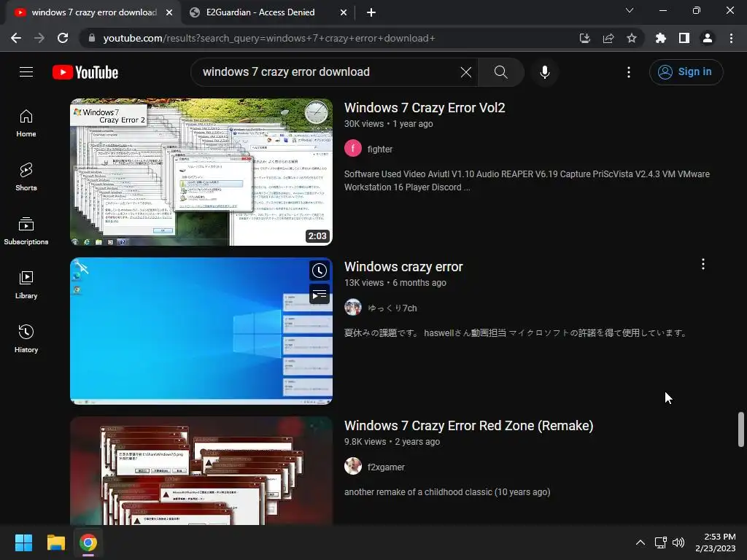The height and width of the screenshot is (560, 747).
Task: Open Chrome extensions puzzle icon
Action: (x=661, y=38)
